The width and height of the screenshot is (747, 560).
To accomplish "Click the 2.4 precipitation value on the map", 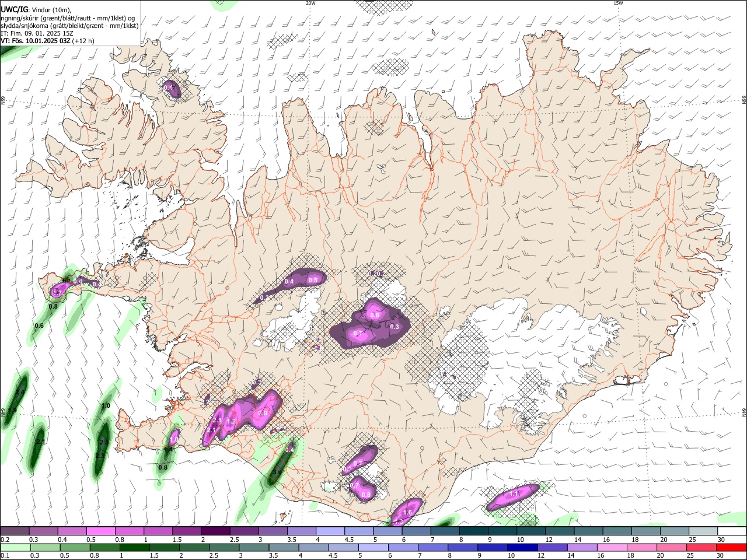I will coord(20,392).
